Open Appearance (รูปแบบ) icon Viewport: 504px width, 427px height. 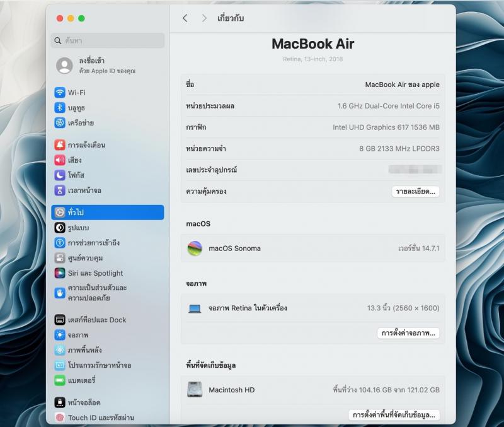60,228
